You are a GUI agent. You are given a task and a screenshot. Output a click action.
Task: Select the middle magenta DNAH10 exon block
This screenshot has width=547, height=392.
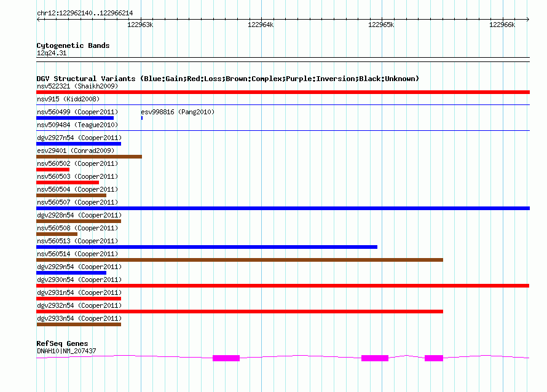pos(375,358)
